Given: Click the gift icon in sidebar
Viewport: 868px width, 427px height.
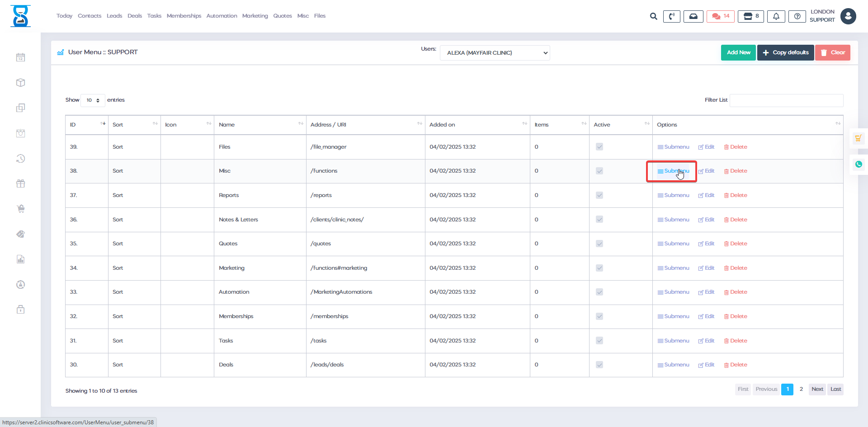Looking at the screenshot, I should pos(21,183).
